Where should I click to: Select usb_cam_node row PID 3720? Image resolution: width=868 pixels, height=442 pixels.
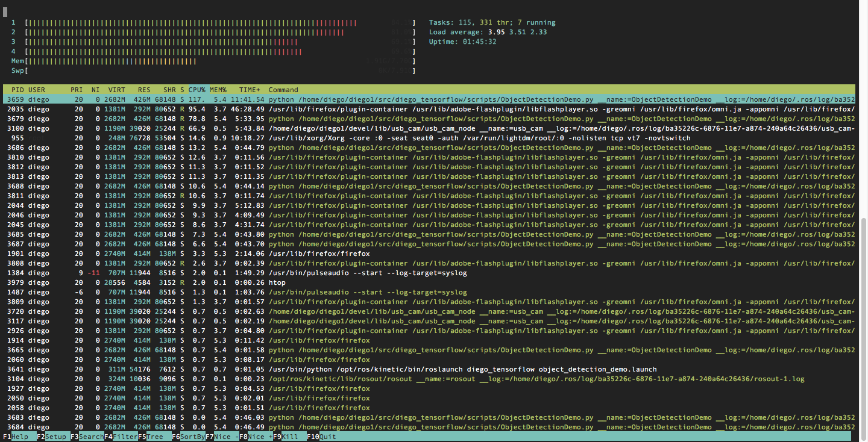429,311
